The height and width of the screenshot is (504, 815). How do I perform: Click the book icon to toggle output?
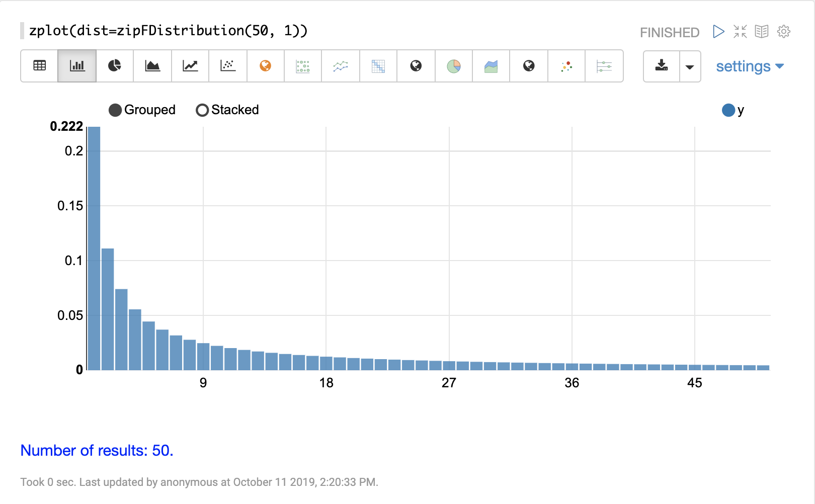point(762,32)
